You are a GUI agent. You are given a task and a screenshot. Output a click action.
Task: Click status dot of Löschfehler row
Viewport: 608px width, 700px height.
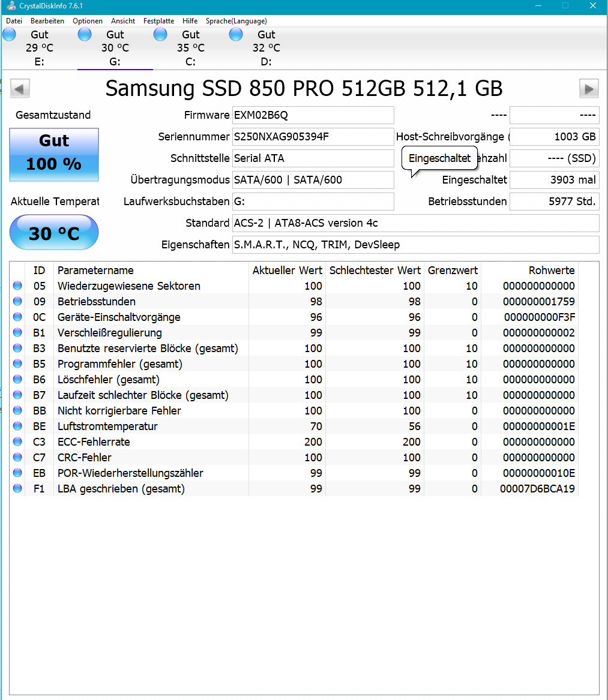click(x=17, y=380)
